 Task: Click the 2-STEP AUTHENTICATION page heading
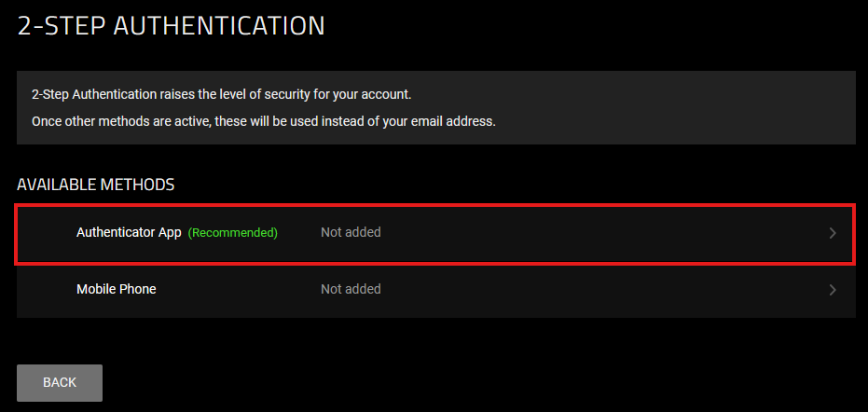click(172, 25)
